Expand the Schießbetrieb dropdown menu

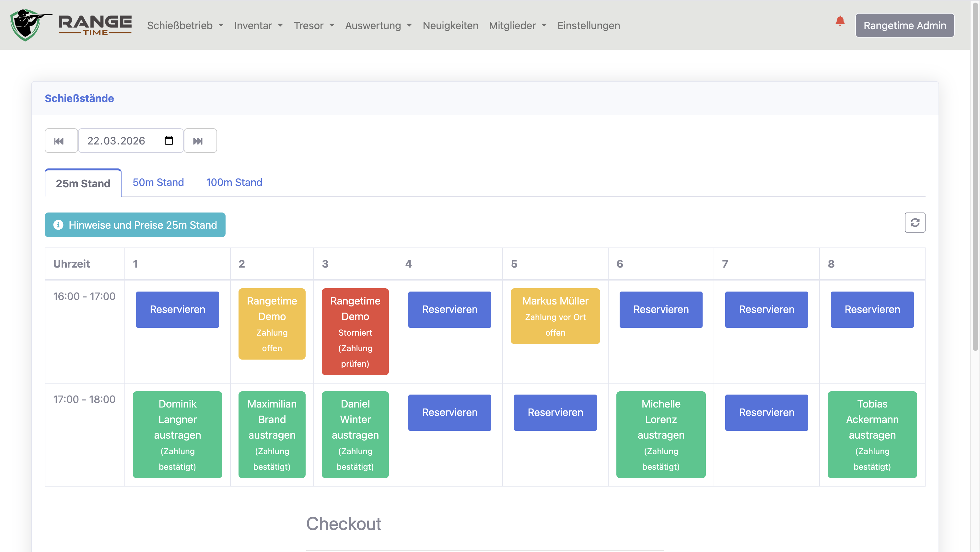tap(185, 26)
